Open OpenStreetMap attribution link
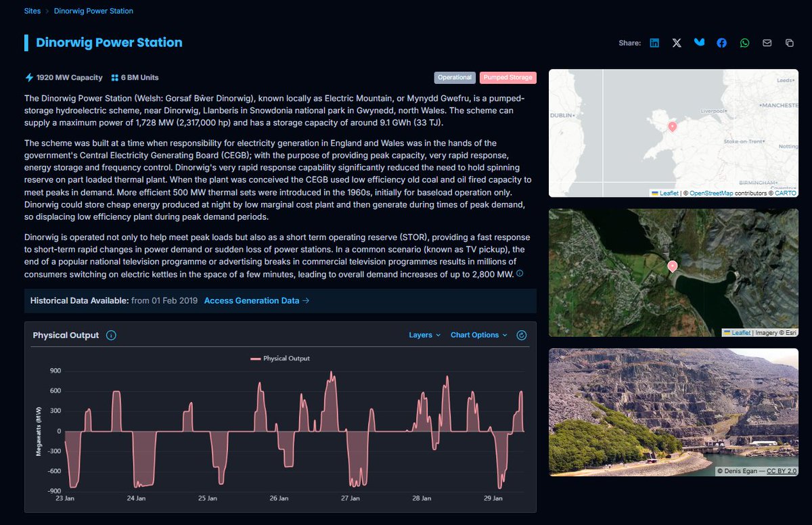The image size is (812, 525). [x=711, y=193]
